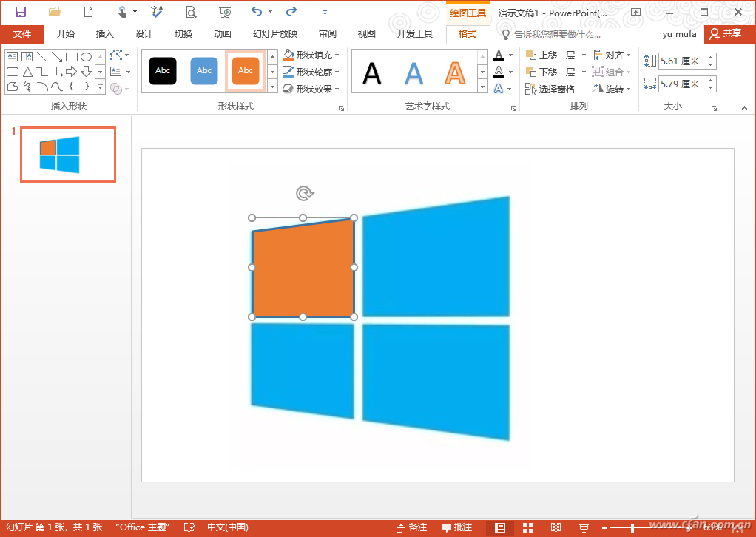Toggle Comments (批注) in status bar
The height and width of the screenshot is (537, 756).
(457, 527)
